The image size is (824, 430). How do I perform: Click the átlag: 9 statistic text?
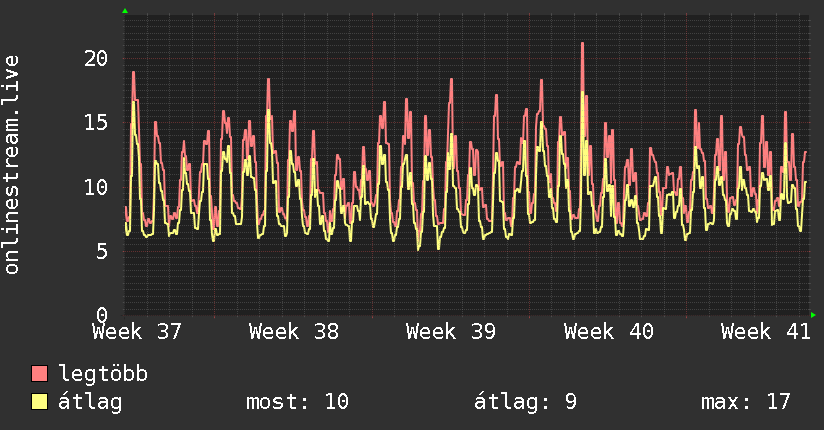pyautogui.click(x=526, y=402)
